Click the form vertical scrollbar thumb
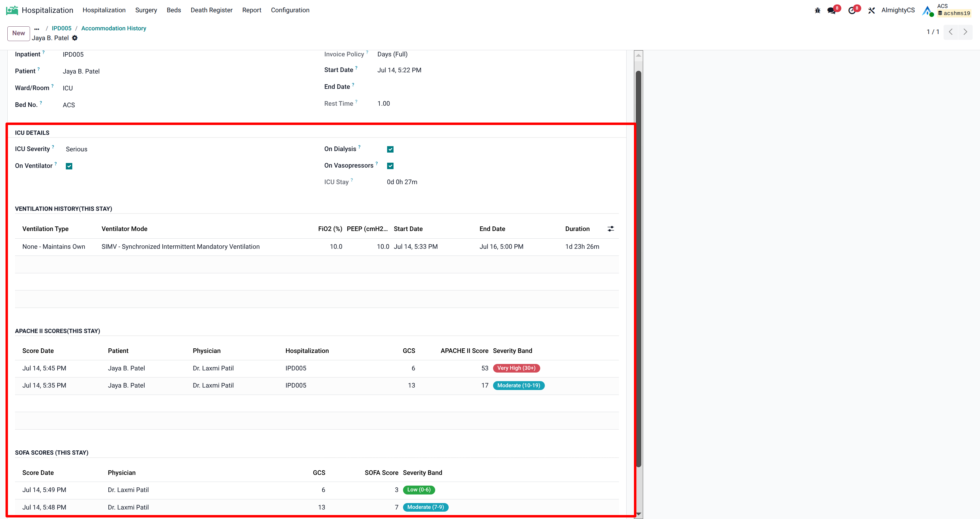The height and width of the screenshot is (519, 980). 639,268
